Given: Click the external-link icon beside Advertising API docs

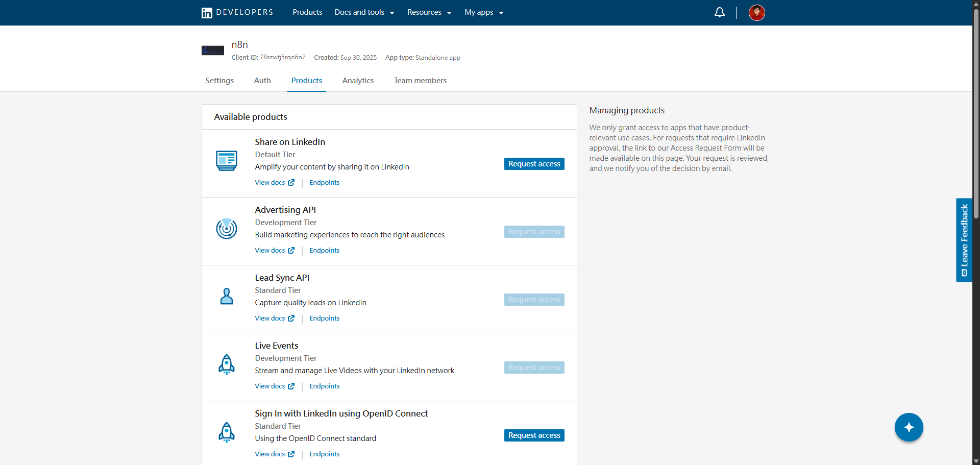Looking at the screenshot, I should coord(291,250).
